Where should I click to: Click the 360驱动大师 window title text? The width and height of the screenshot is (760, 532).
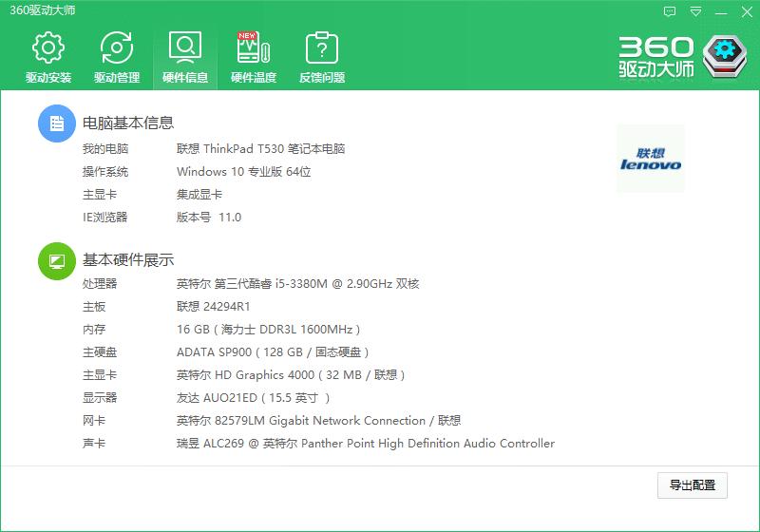(43, 10)
